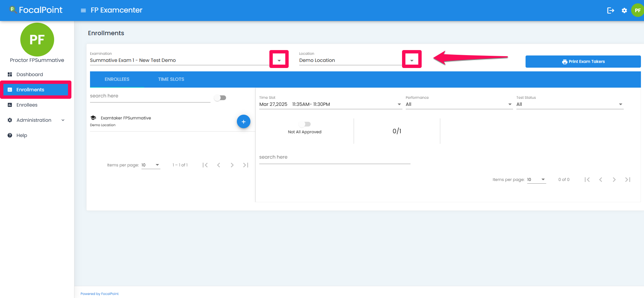Open the Powered by FocalPoint link
This screenshot has height=298, width=644.
coord(99,294)
